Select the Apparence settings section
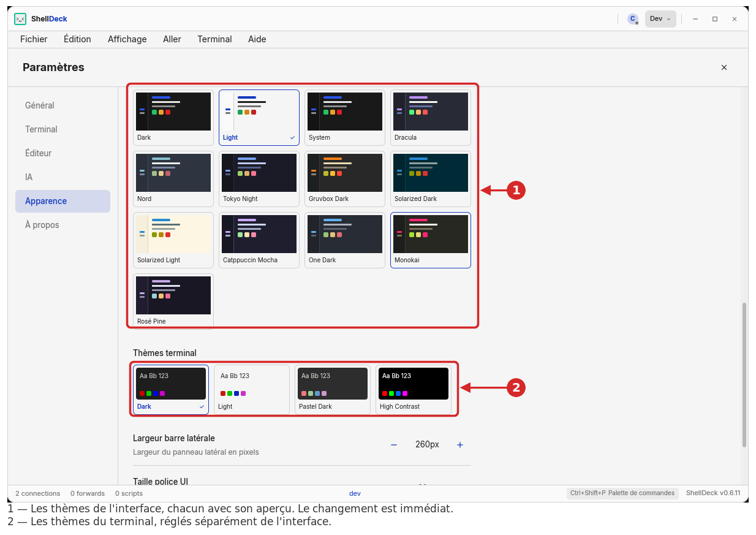Image resolution: width=756 pixels, height=535 pixels. click(x=62, y=201)
